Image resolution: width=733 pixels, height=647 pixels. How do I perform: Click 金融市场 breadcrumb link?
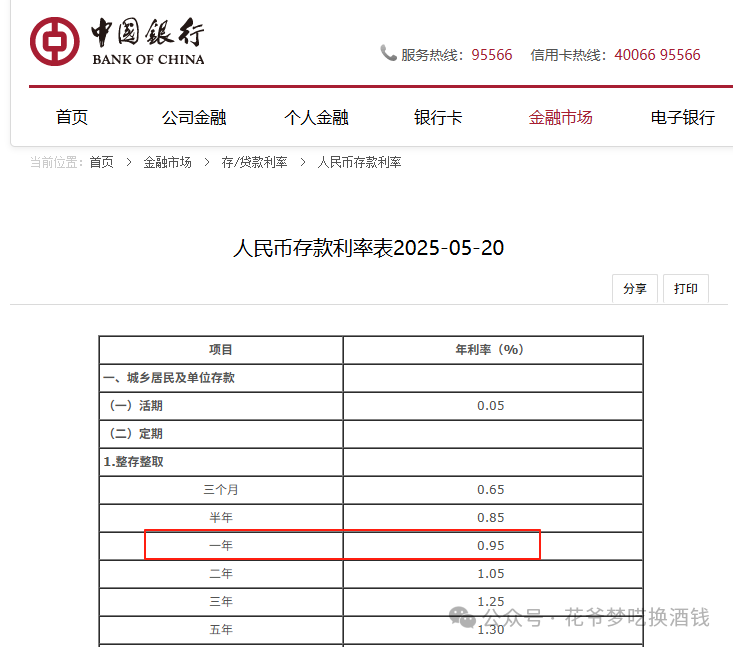click(x=167, y=162)
